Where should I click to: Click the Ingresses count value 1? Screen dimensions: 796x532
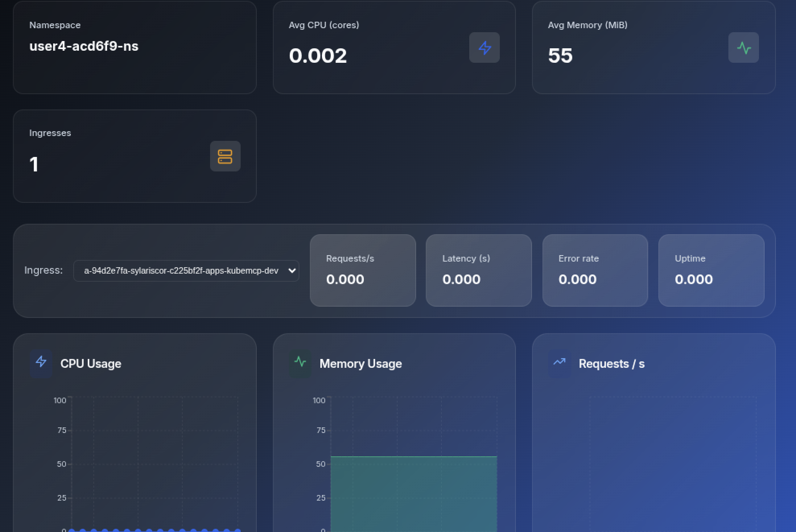click(34, 164)
